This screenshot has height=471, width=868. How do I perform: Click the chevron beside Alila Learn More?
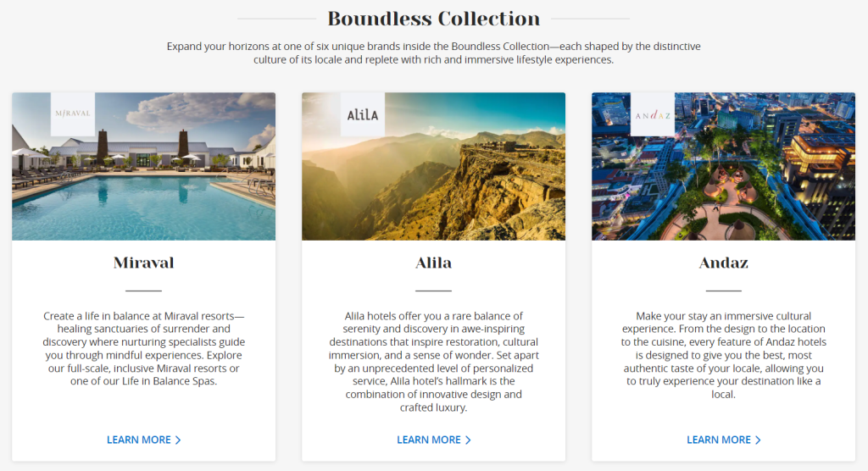pos(468,440)
